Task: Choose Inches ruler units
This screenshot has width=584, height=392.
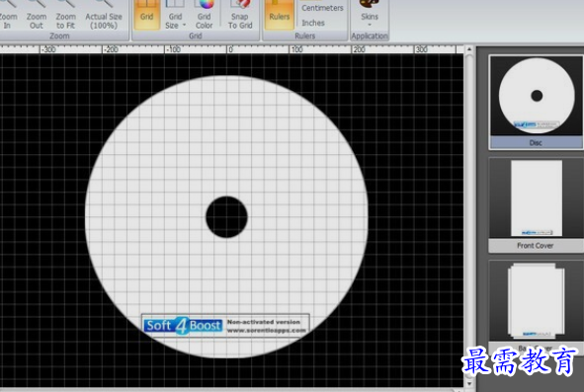Action: tap(313, 23)
